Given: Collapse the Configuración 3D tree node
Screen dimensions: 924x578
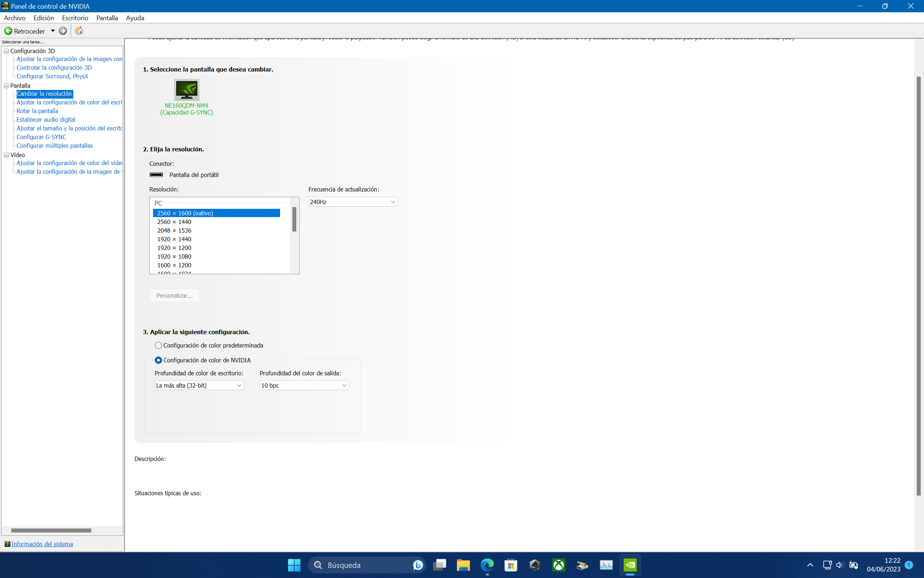Looking at the screenshot, I should point(6,51).
